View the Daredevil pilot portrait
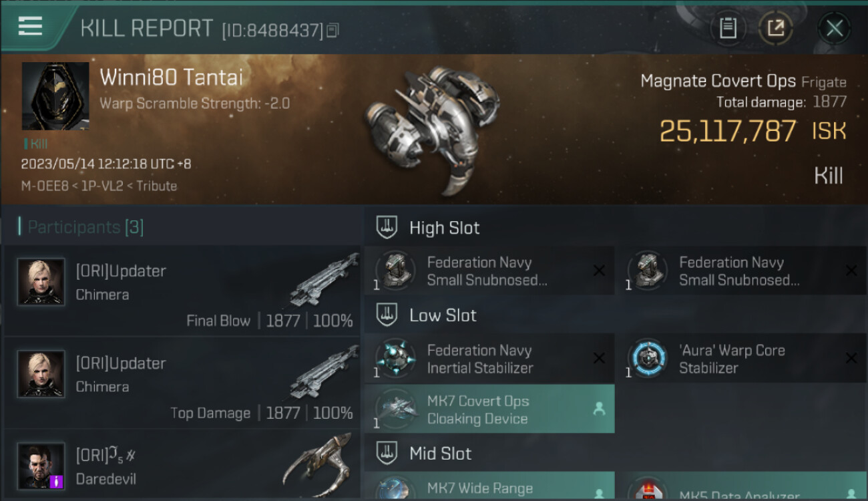This screenshot has height=501, width=868. 41,466
